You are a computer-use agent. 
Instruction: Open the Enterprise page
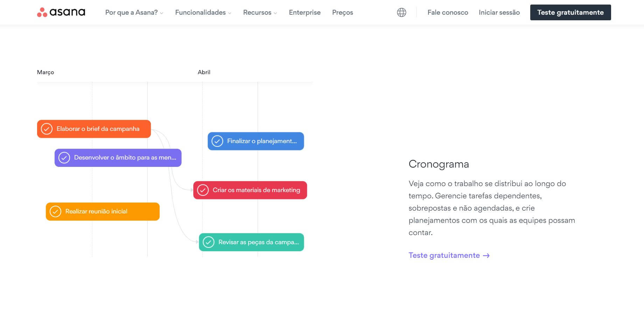click(x=304, y=12)
